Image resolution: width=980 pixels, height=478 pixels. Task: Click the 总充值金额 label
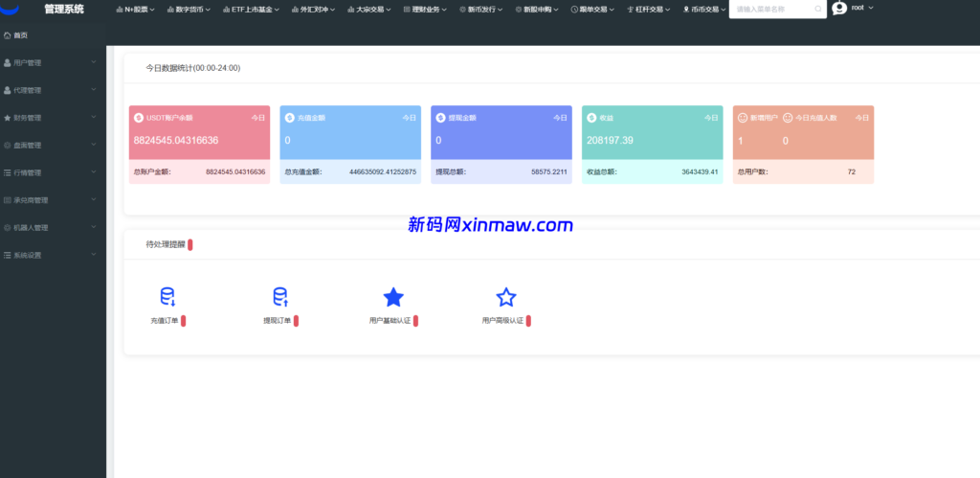303,171
